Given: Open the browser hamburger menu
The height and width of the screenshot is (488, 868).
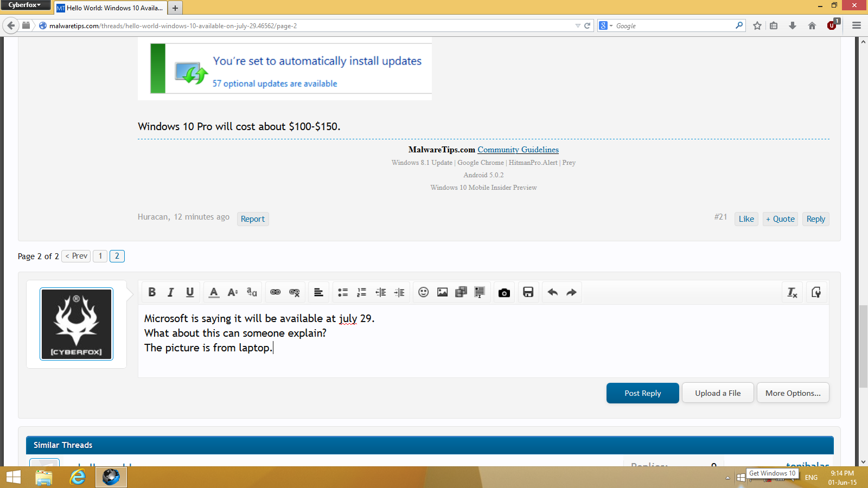Looking at the screenshot, I should tap(857, 26).
